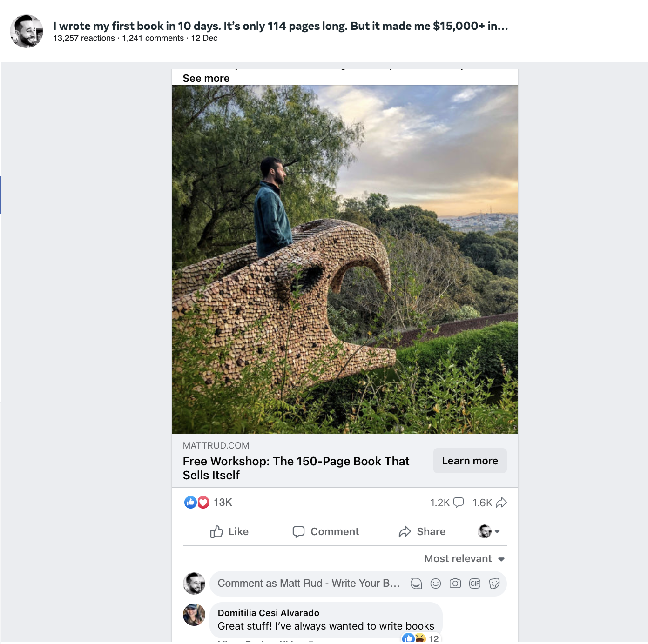
Task: Open the Free Workshop link headline
Action: click(296, 468)
